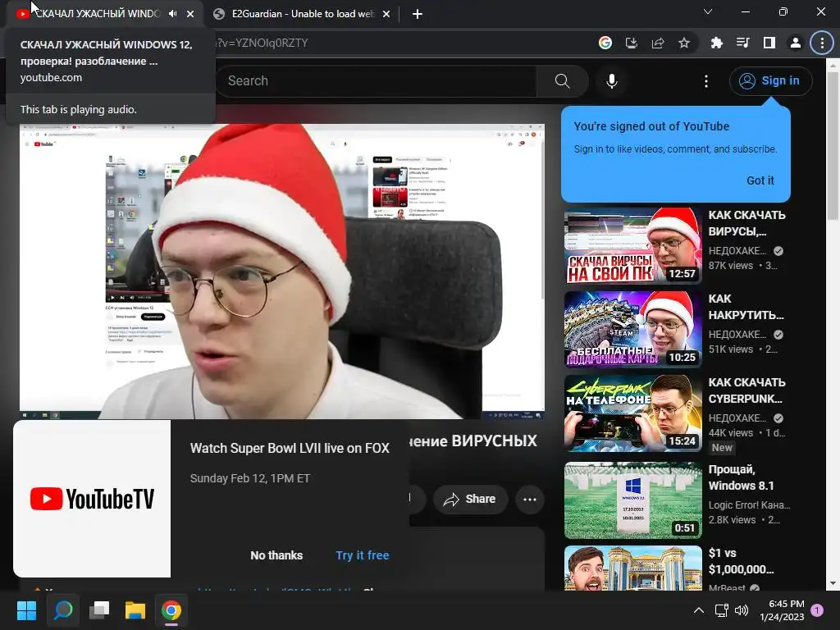Open the КАК НАКРУТИТЬ video title
This screenshot has width=840, height=630.
coord(746,307)
